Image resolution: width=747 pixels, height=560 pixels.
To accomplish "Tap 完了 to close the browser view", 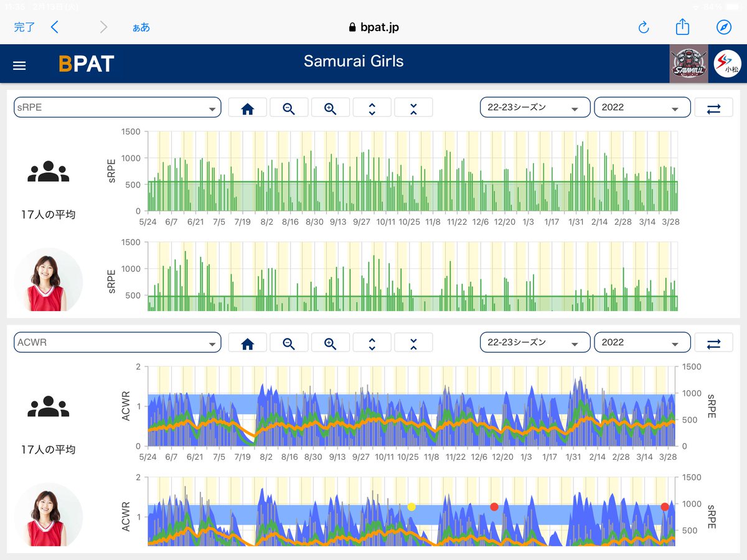I will click(24, 27).
